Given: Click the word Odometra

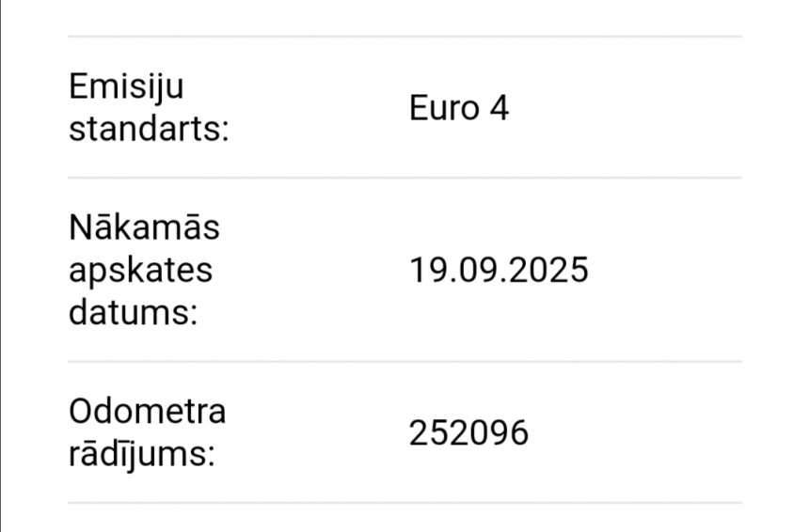Looking at the screenshot, I should (x=147, y=411).
